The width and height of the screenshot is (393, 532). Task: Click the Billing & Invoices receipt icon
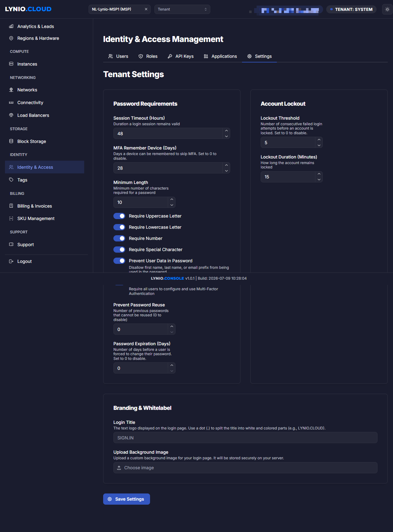click(11, 206)
